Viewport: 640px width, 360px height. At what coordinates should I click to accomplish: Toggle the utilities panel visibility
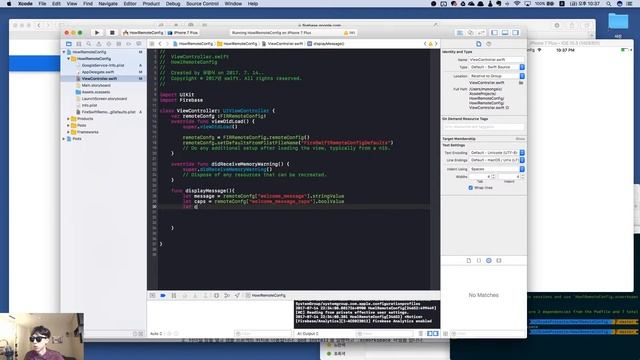click(x=516, y=33)
